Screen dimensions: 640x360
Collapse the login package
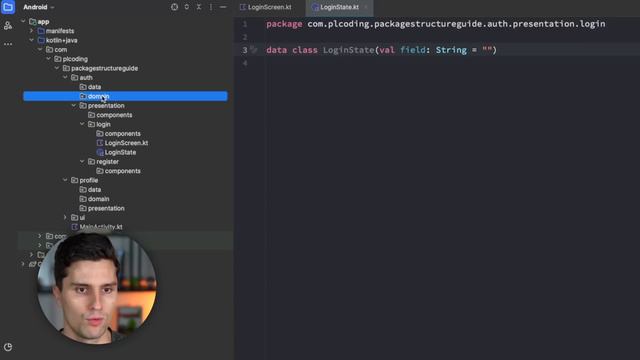click(82, 124)
